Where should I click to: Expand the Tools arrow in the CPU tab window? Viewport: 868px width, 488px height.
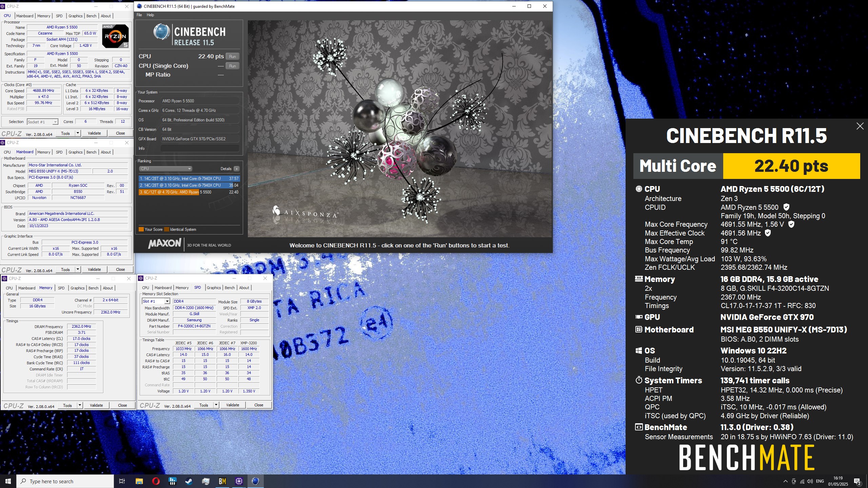click(78, 133)
